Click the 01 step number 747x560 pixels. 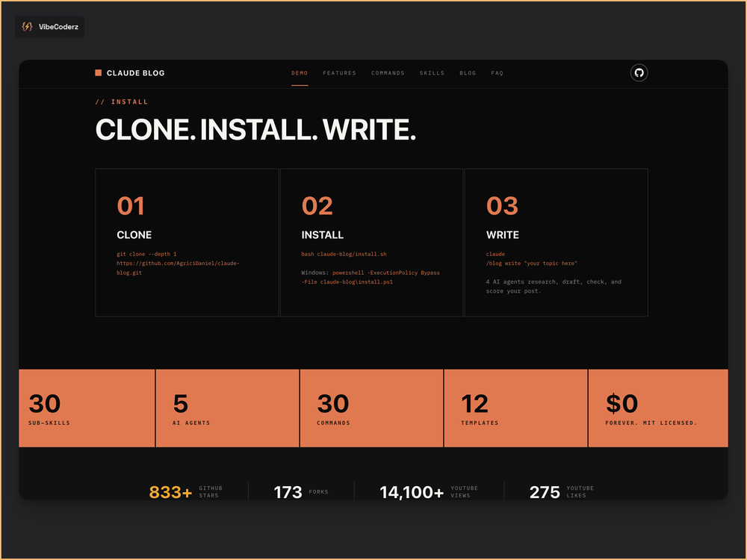[x=131, y=206]
